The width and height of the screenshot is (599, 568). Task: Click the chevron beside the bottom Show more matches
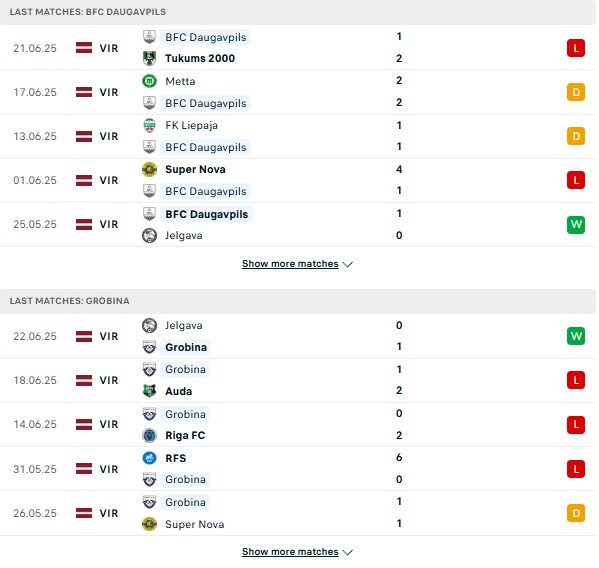tap(347, 552)
